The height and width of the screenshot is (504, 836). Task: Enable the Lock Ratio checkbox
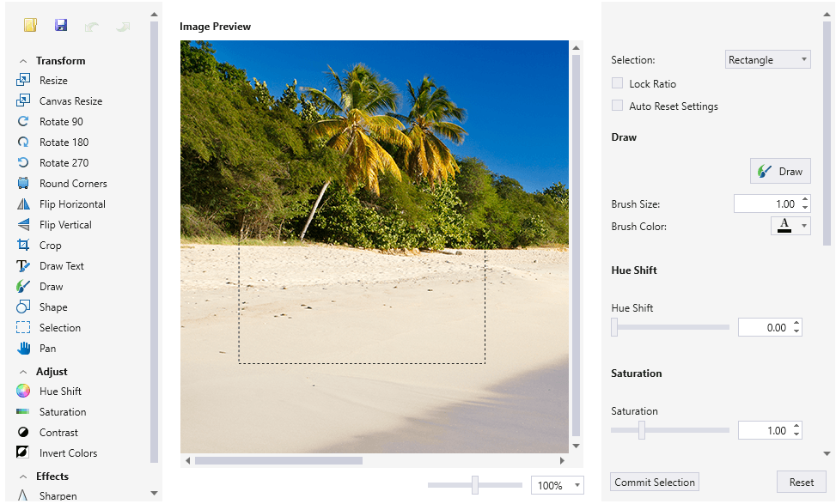(x=617, y=83)
